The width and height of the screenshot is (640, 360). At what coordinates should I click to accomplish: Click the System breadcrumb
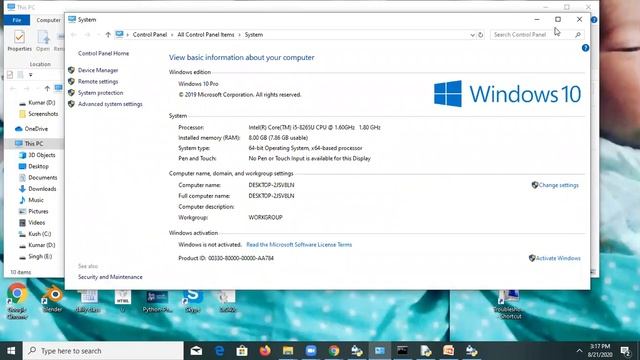[x=254, y=35]
